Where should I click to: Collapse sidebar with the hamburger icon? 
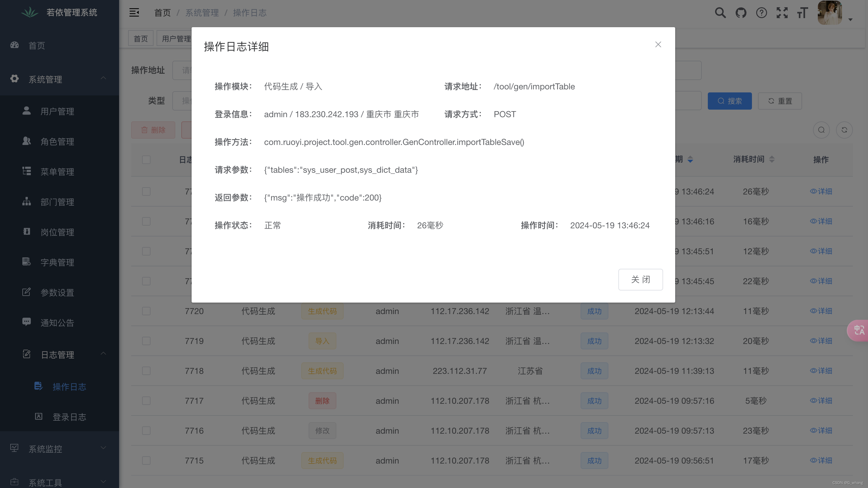[x=134, y=13]
